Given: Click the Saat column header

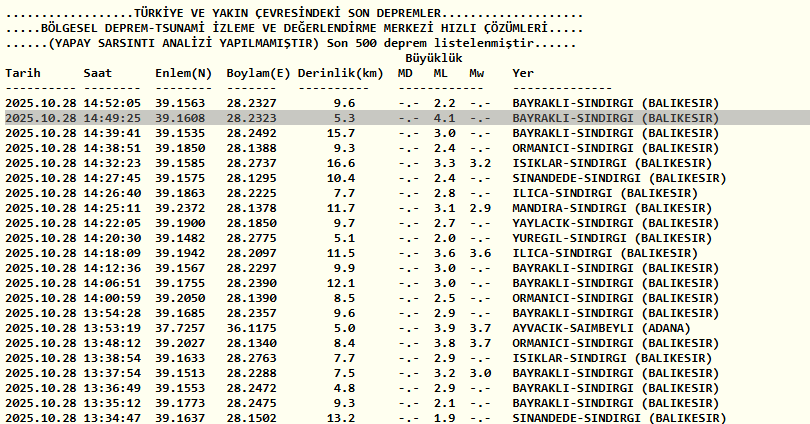Looking at the screenshot, I should tap(98, 73).
